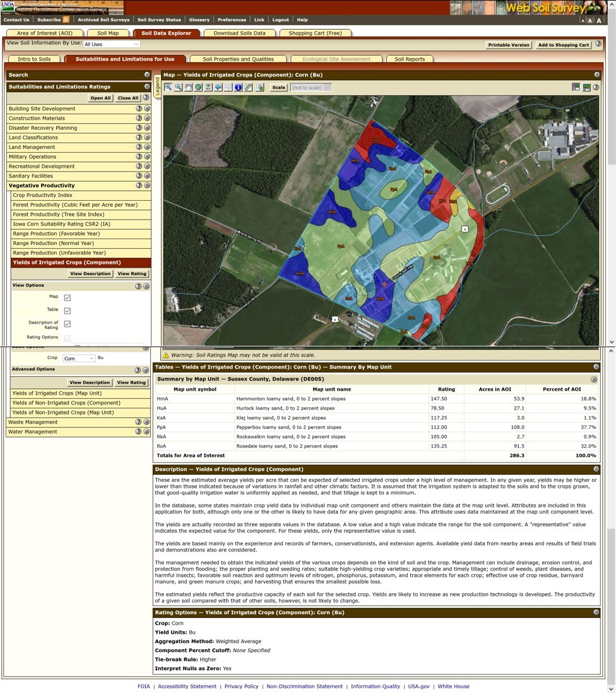Screen dimensions: 616x693
Task: Enable the Table view option
Action: [x=68, y=310]
